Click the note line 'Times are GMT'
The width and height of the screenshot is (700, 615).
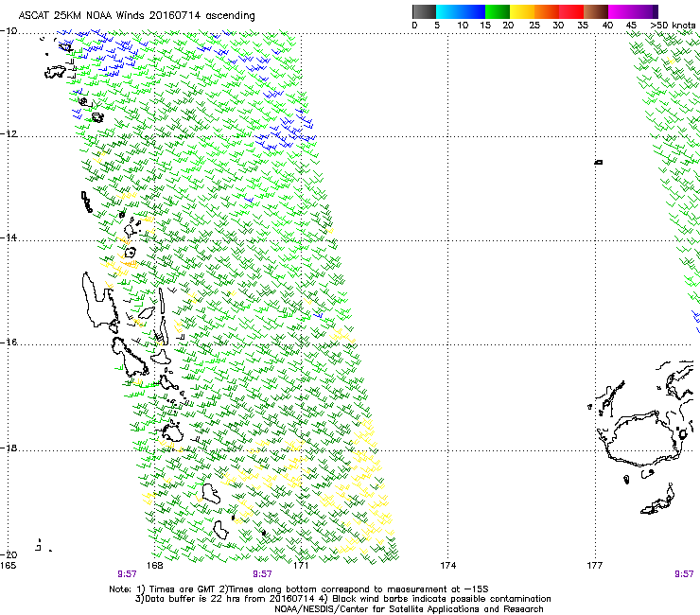click(182, 589)
